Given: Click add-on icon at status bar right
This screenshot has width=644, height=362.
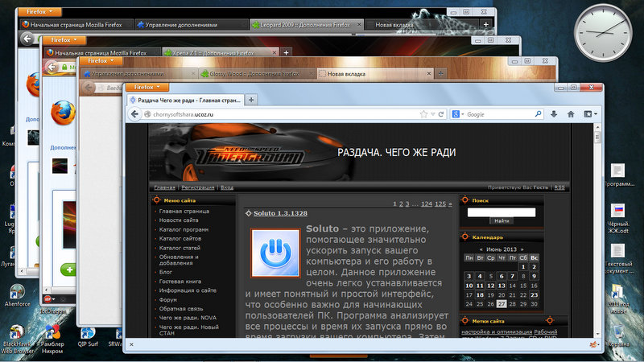Looking at the screenshot, I should pyautogui.click(x=593, y=345).
